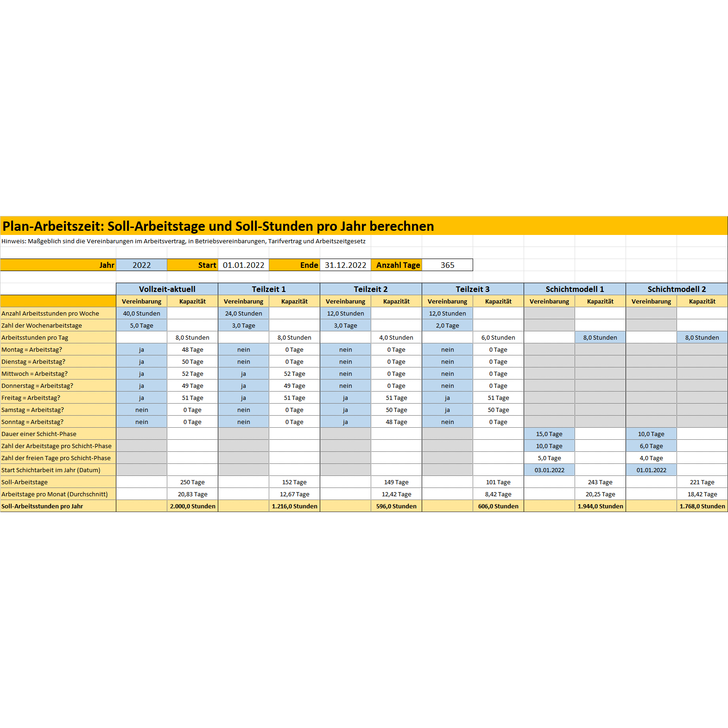Select the Ende date cell 31.12.2022
Image resolution: width=728 pixels, height=728 pixels.
345,265
